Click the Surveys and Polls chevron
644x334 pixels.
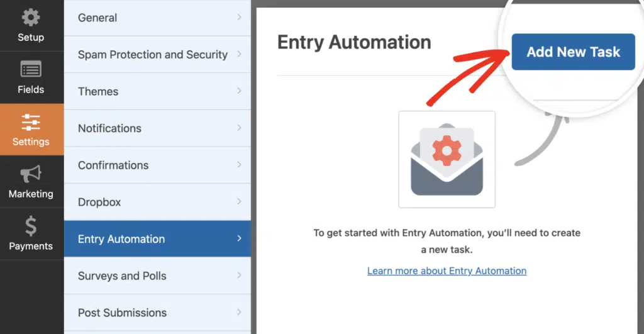click(x=239, y=276)
